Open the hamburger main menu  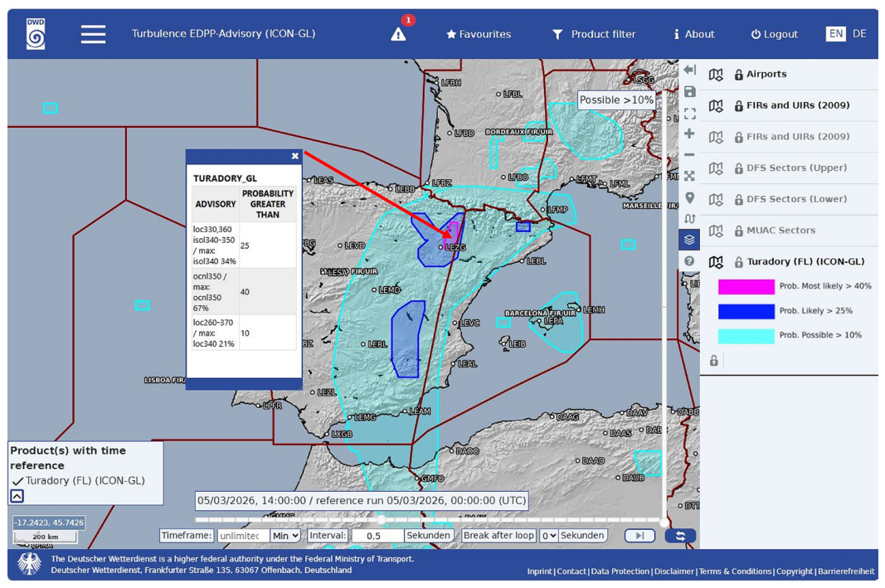[x=93, y=34]
